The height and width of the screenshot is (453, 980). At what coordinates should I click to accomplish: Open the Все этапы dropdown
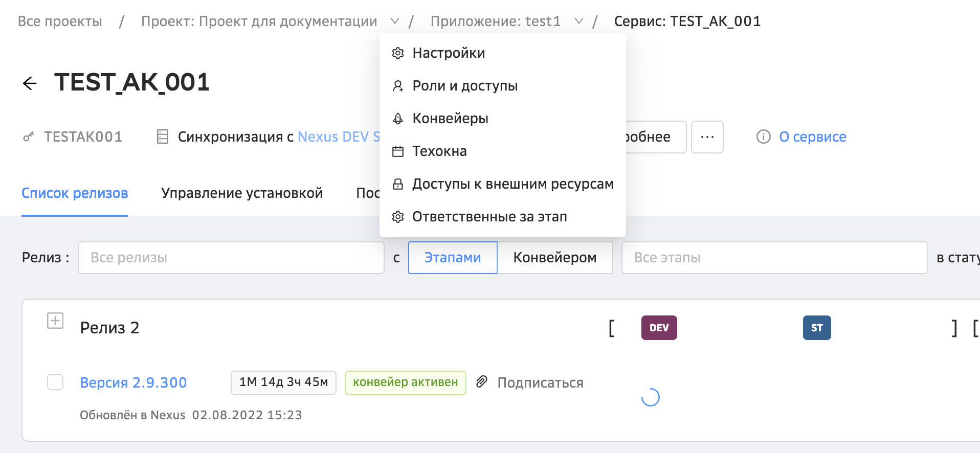point(774,258)
